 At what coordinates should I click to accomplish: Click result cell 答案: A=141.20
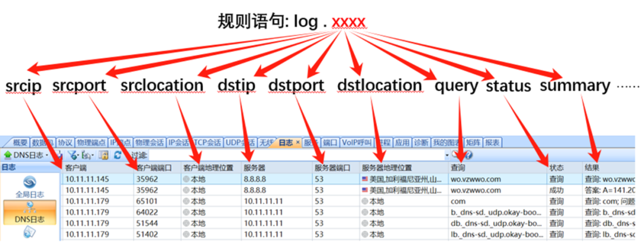click(x=609, y=190)
